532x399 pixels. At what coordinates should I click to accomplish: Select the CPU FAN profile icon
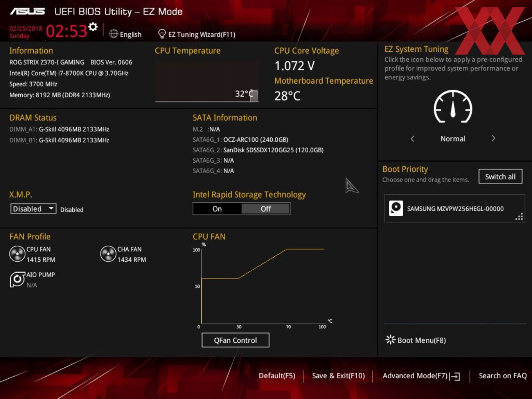[17, 254]
